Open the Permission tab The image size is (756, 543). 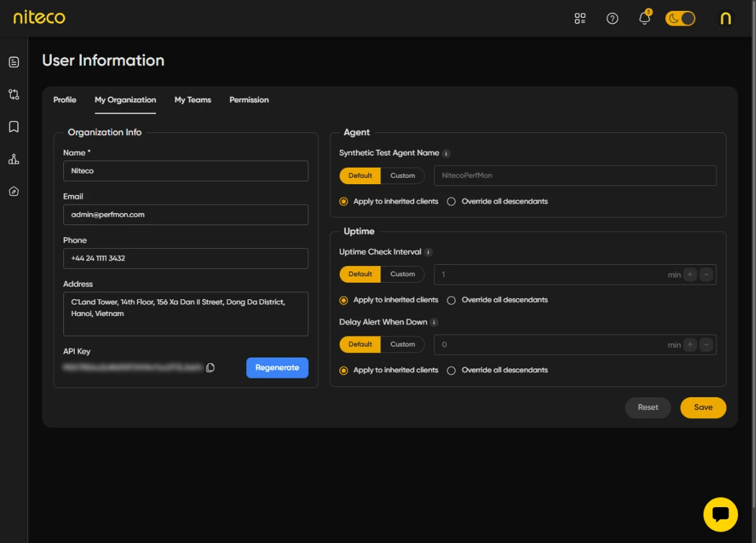[249, 100]
